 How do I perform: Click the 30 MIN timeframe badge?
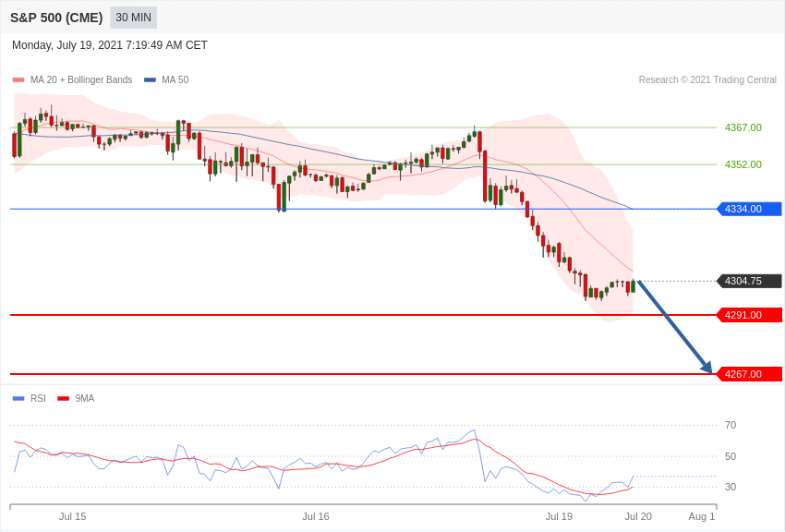point(134,18)
